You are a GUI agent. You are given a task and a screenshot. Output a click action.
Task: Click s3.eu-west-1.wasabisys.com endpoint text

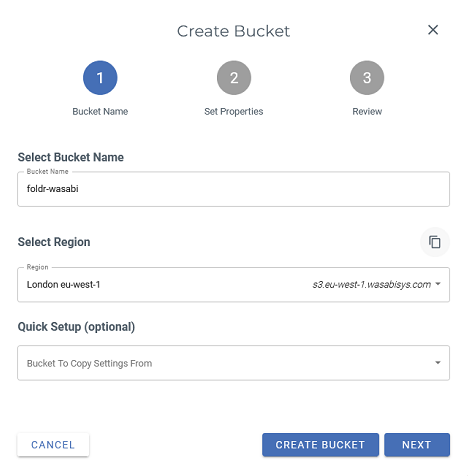tap(372, 285)
